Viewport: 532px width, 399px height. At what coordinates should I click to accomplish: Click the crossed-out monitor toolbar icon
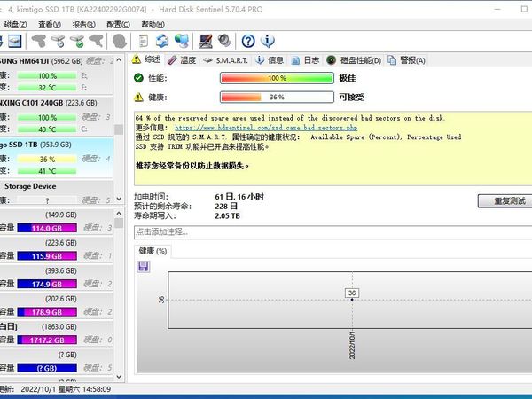click(206, 41)
